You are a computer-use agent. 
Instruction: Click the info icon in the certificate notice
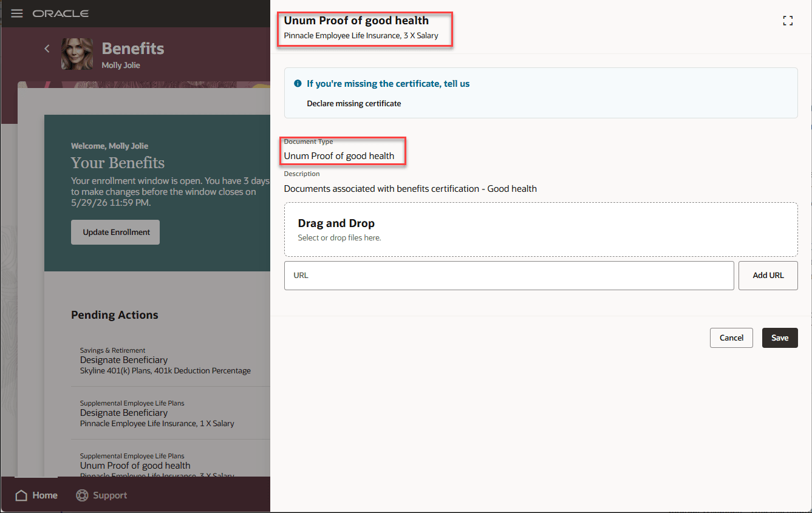(x=298, y=84)
